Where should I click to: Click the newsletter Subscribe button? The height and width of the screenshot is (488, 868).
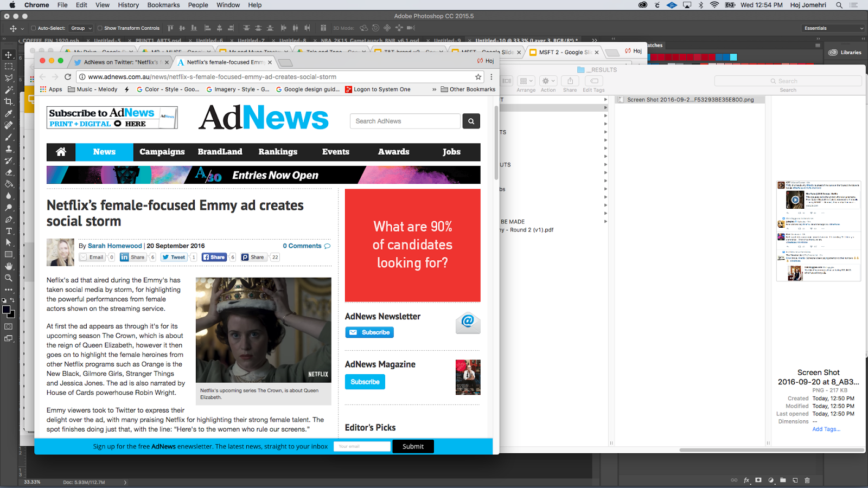pos(369,332)
